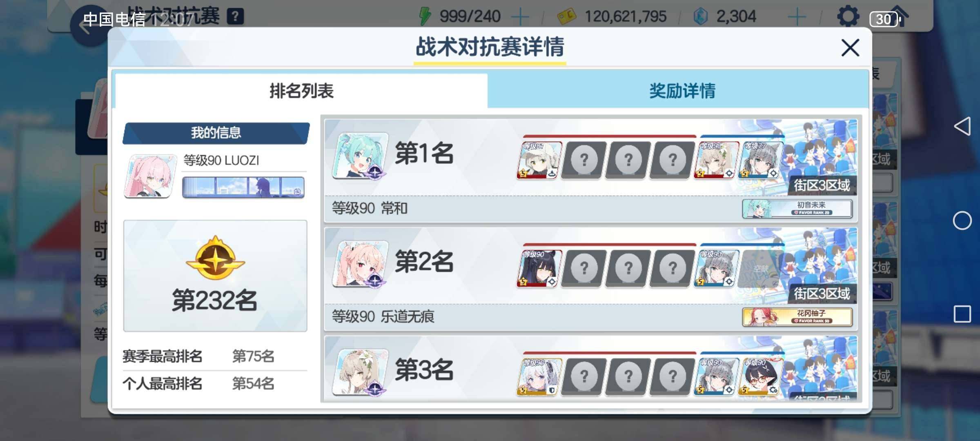Tap rank 2's first hidden question-mark slot

click(x=584, y=268)
